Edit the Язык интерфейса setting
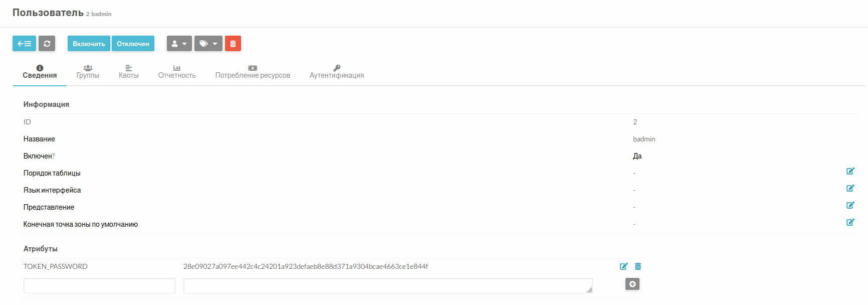The height and width of the screenshot is (305, 868). (x=850, y=188)
